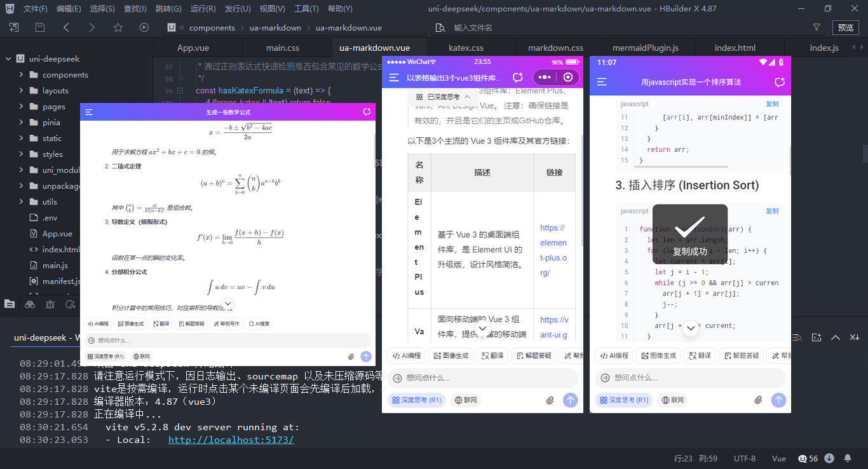Copy the insertion sort code with 复制
The width and height of the screenshot is (868, 469).
772,210
